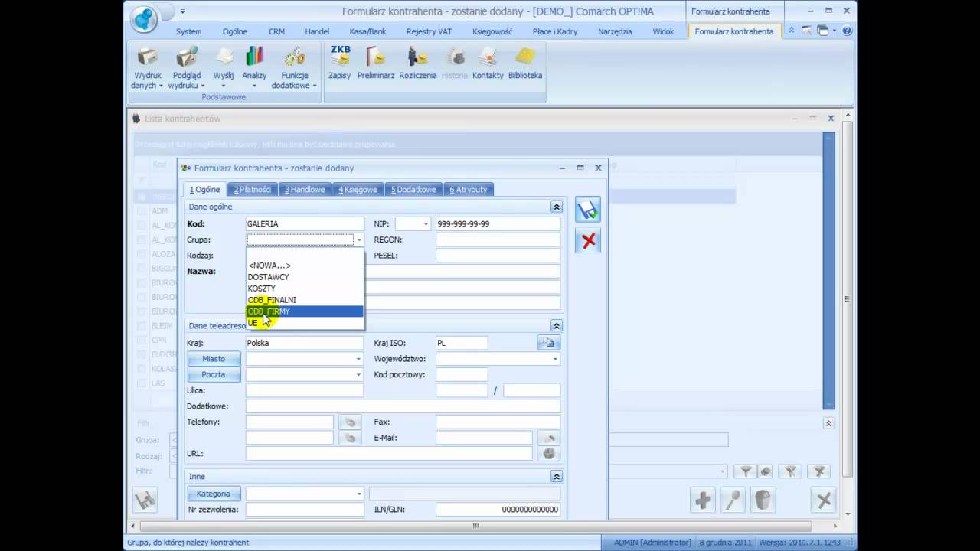Open the Grupa dropdown arrow
The image size is (980, 551).
[x=358, y=240]
